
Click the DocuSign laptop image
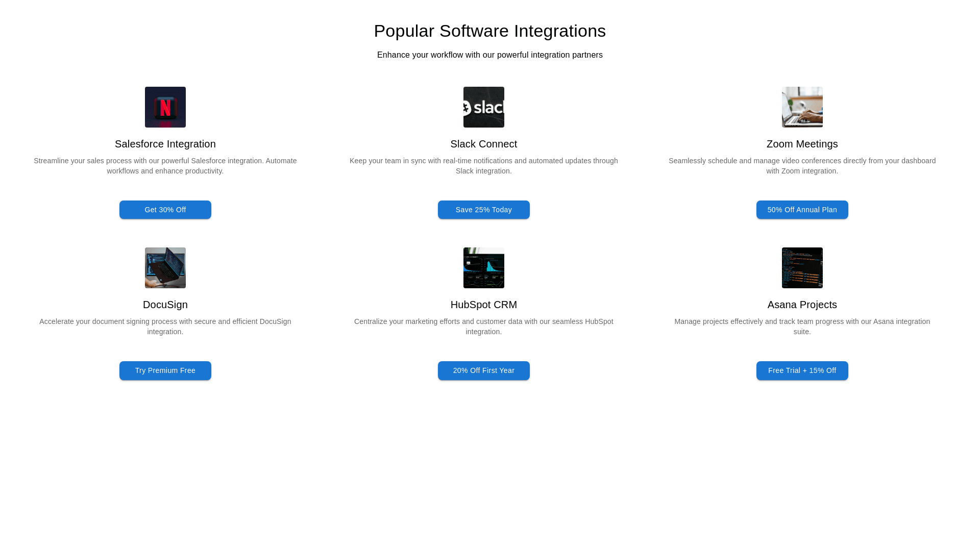click(165, 268)
